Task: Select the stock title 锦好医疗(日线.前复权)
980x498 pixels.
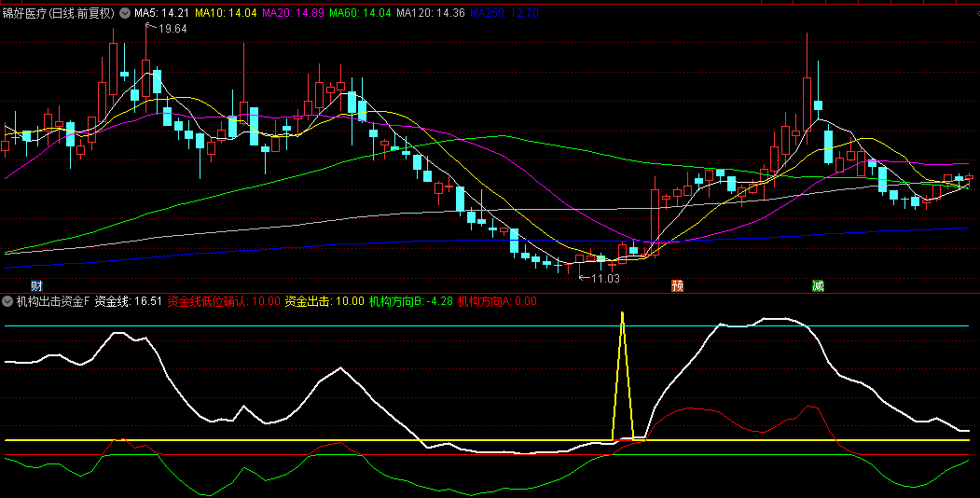Action: click(x=59, y=13)
